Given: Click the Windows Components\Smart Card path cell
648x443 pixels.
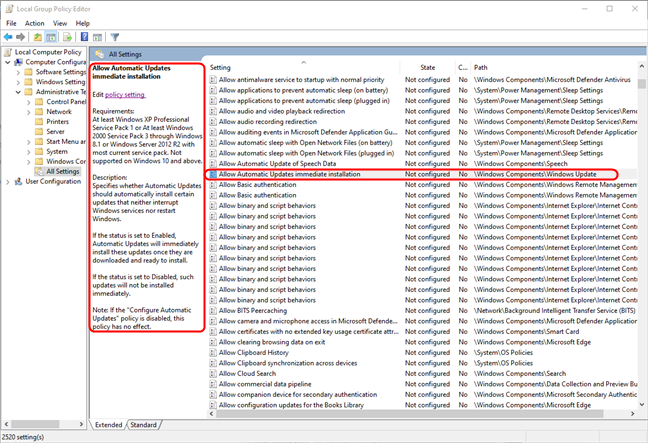Looking at the screenshot, I should (526, 331).
